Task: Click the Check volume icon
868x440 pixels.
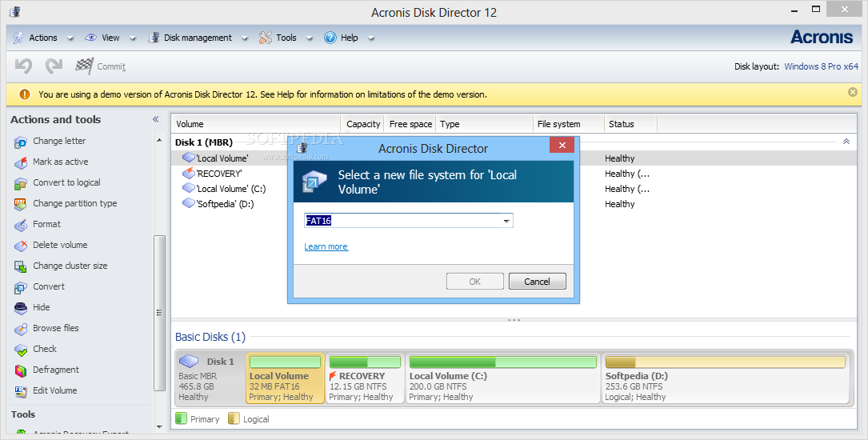Action: click(21, 350)
